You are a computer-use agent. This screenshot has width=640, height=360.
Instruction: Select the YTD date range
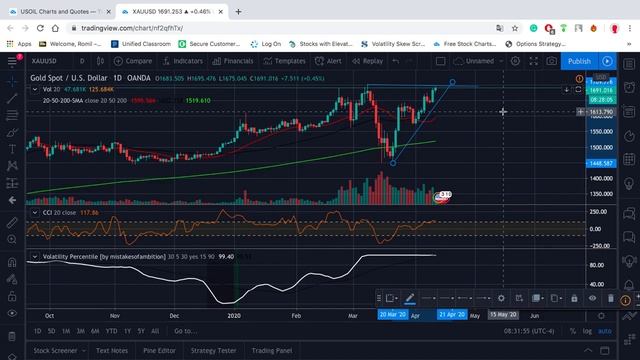pos(111,331)
